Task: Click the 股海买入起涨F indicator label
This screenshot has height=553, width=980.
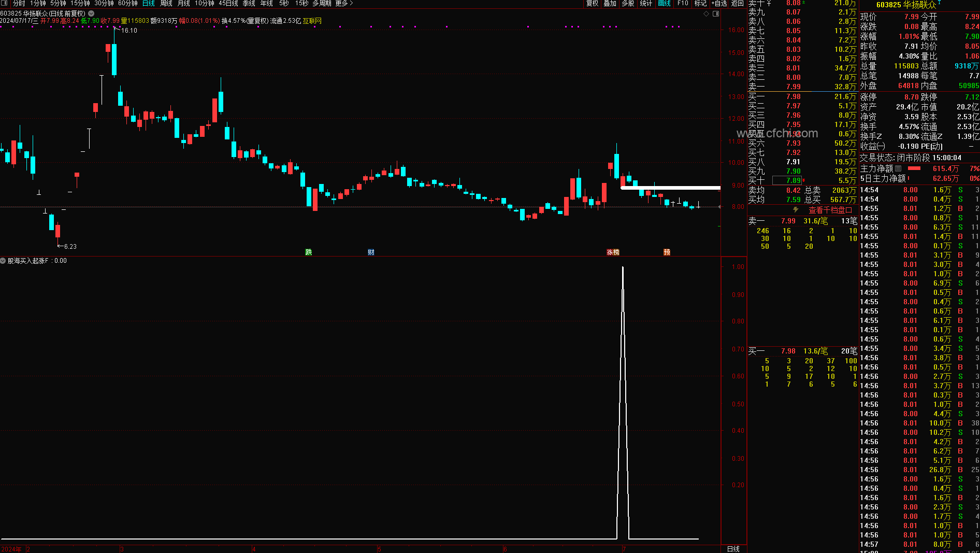Action: coord(27,261)
